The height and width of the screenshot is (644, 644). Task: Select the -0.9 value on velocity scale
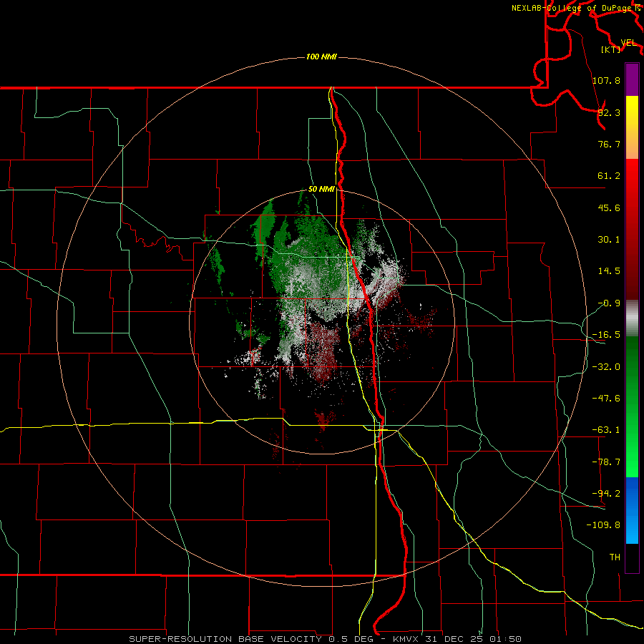coord(609,303)
